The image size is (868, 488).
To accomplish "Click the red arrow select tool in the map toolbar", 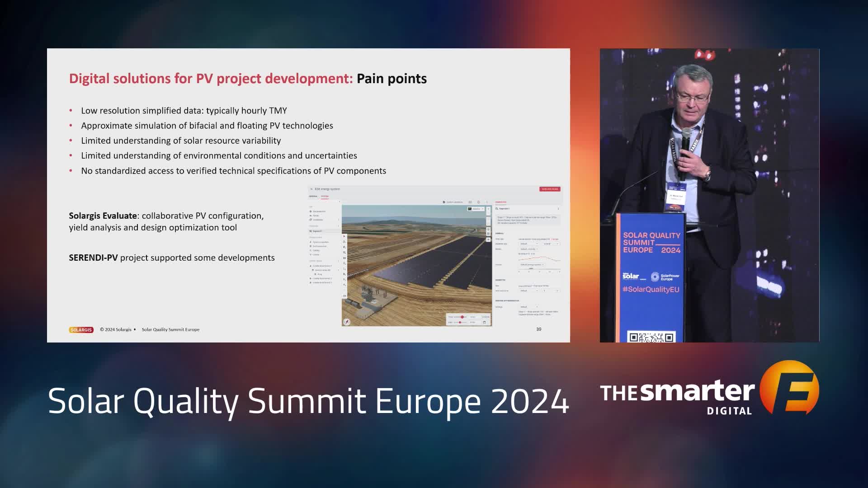I will click(344, 236).
